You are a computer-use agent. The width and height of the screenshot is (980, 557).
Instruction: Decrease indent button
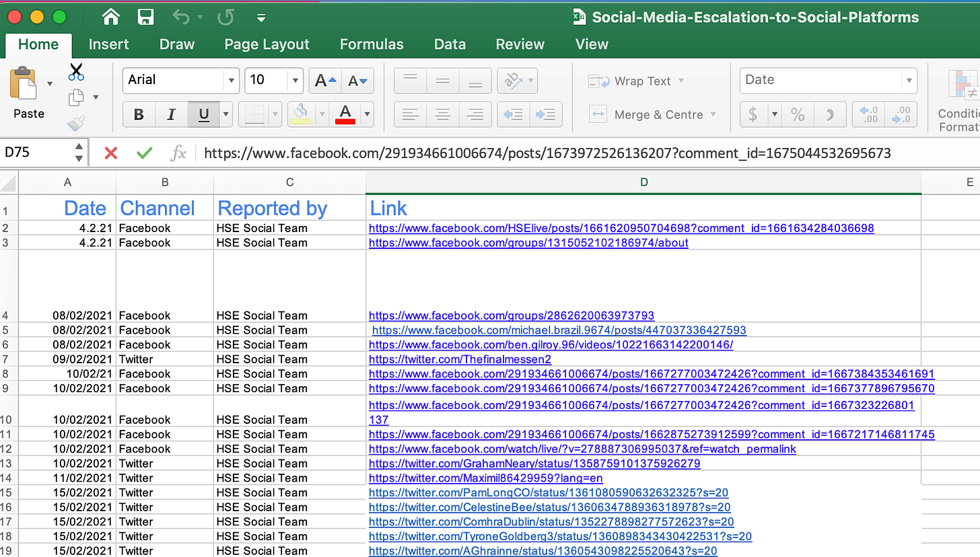pyautogui.click(x=514, y=114)
